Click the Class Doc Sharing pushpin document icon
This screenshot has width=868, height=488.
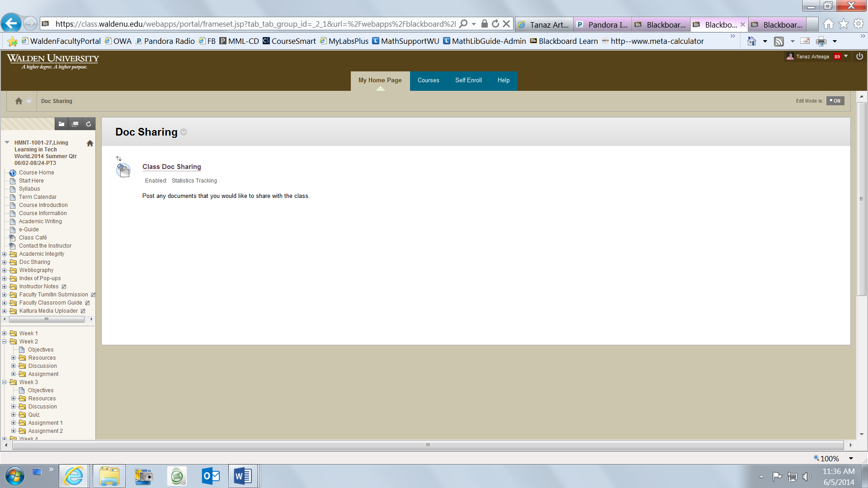[123, 170]
